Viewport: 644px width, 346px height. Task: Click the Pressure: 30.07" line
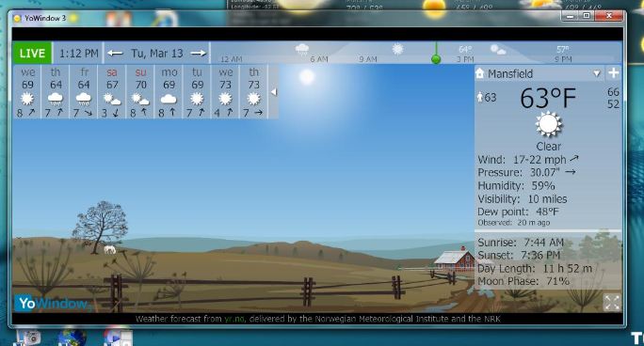pos(526,173)
